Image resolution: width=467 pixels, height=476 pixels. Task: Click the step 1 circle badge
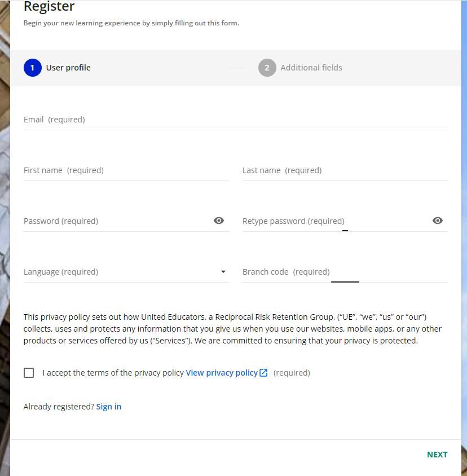(33, 68)
